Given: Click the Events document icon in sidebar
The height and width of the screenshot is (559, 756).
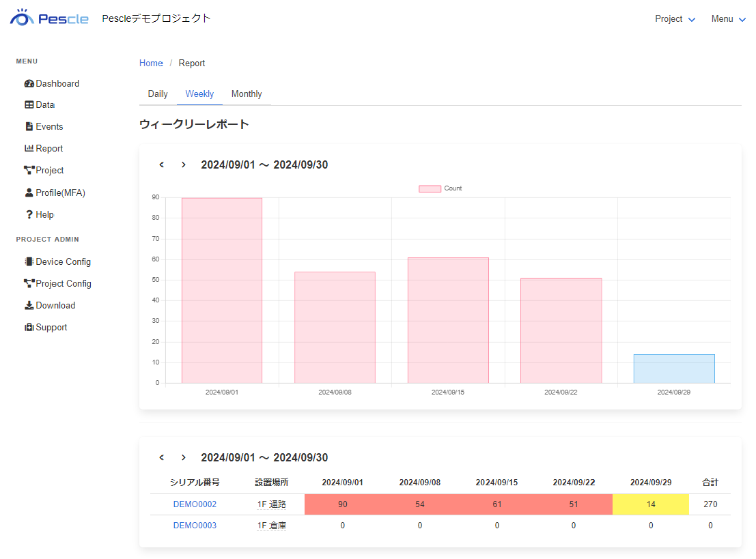Looking at the screenshot, I should pyautogui.click(x=29, y=127).
